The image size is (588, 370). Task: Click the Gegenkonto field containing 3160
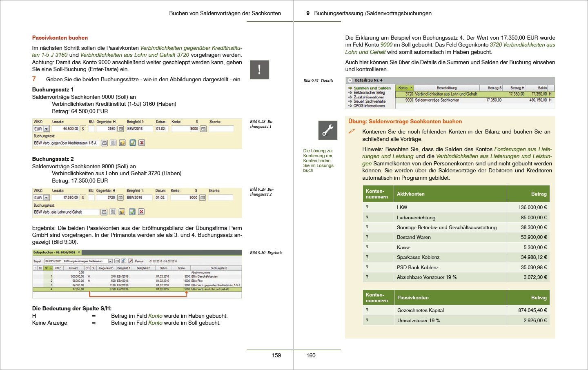(x=106, y=129)
